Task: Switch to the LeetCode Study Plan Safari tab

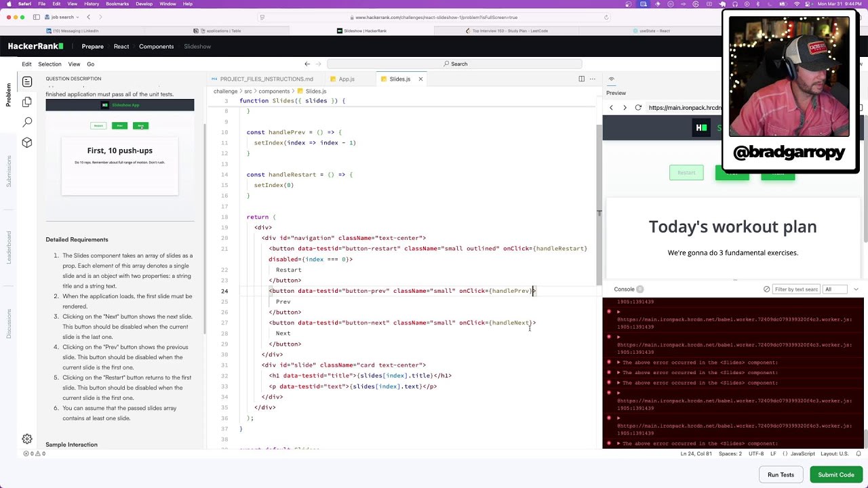Action: 507,30
